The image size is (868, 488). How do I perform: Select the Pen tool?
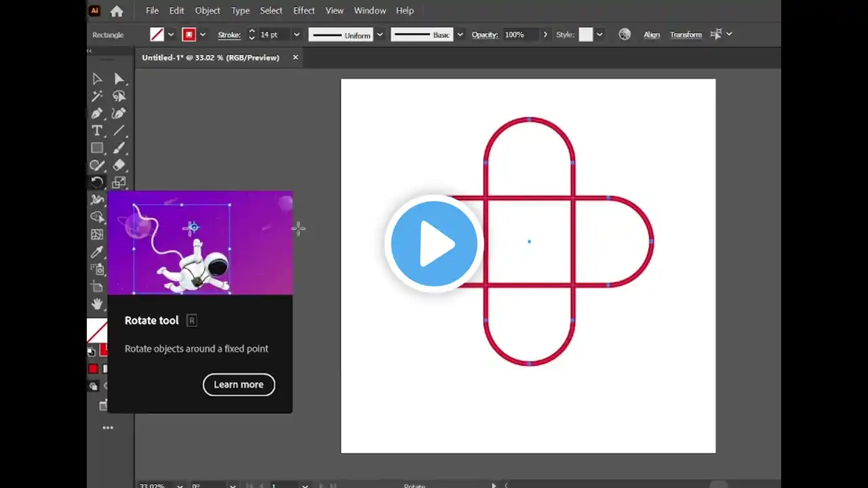coord(97,113)
